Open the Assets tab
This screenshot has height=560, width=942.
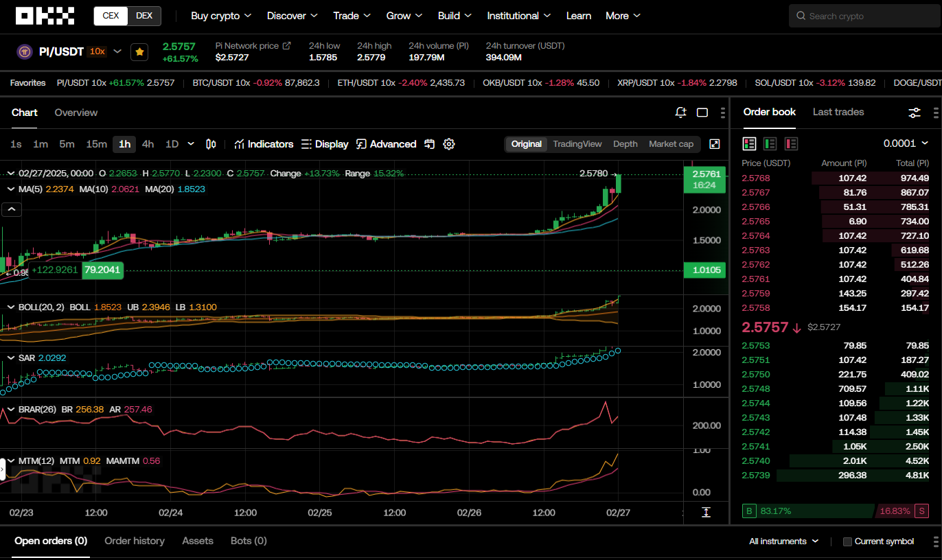click(x=198, y=541)
